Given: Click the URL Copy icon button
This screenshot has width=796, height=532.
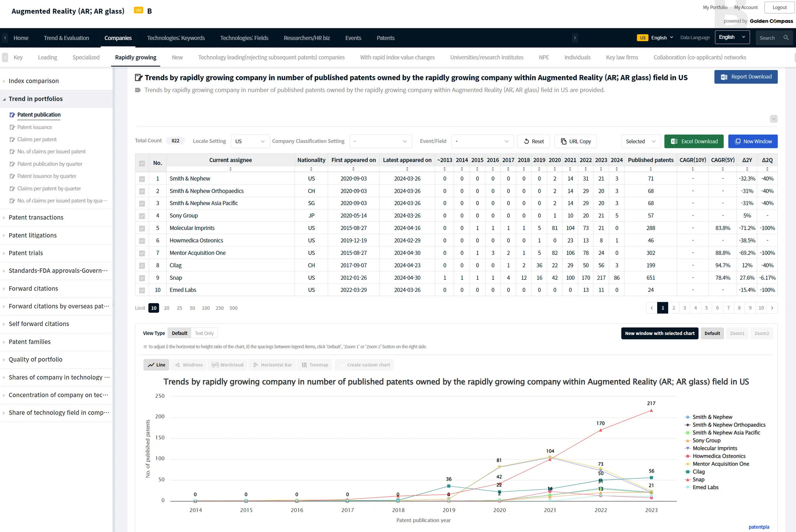Looking at the screenshot, I should coord(564,141).
